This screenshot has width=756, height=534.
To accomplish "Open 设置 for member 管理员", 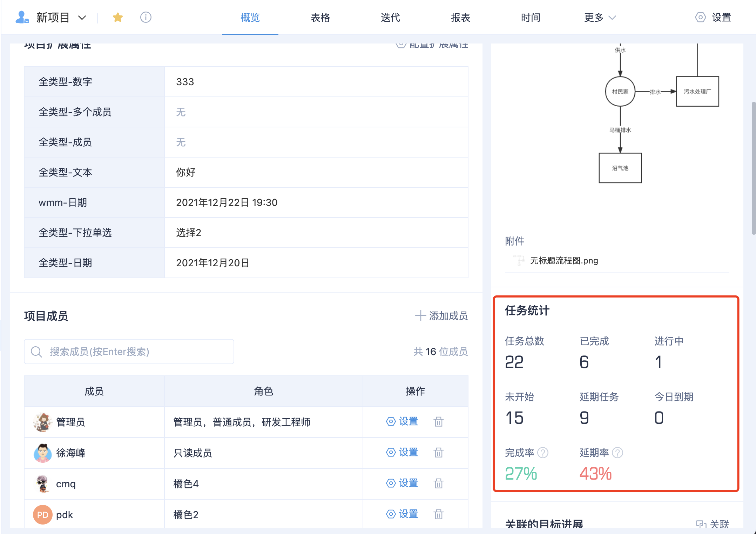I will (x=402, y=421).
